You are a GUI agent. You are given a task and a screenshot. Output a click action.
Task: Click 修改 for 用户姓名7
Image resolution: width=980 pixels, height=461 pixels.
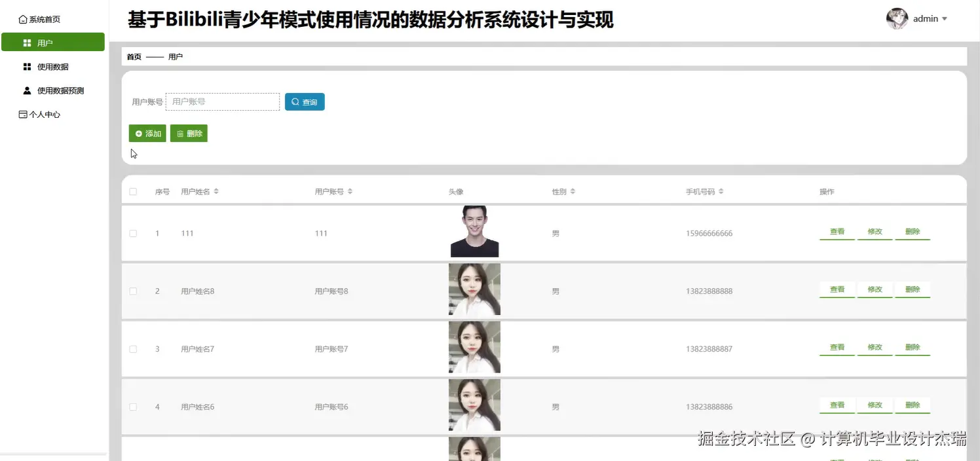(x=875, y=348)
